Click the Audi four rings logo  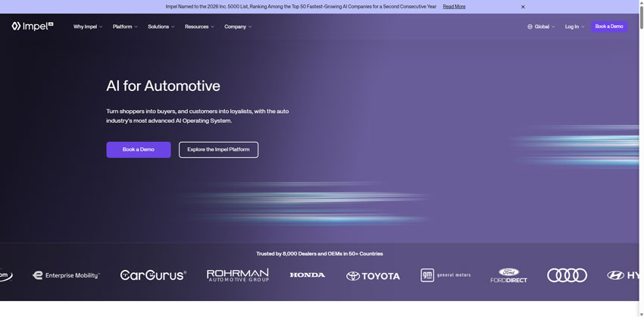coord(567,275)
